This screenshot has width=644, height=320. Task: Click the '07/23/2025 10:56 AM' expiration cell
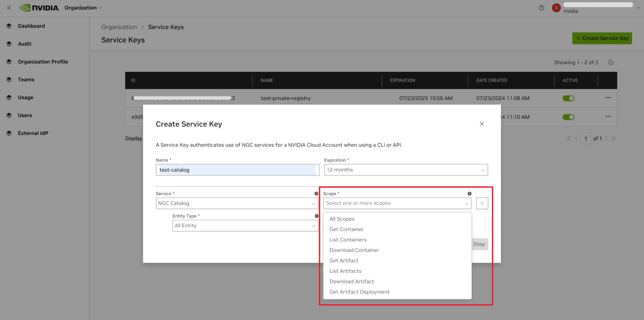click(426, 98)
